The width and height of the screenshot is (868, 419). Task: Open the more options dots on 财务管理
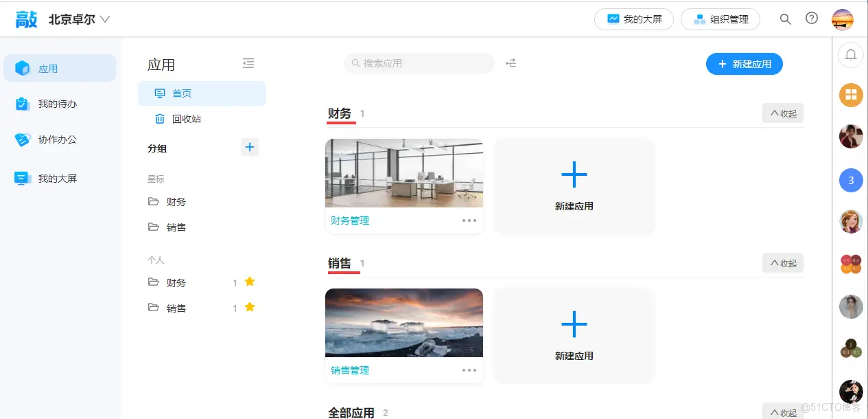point(469,220)
